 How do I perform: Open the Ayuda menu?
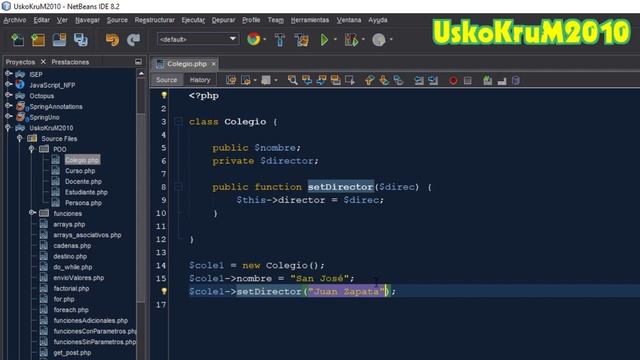378,20
